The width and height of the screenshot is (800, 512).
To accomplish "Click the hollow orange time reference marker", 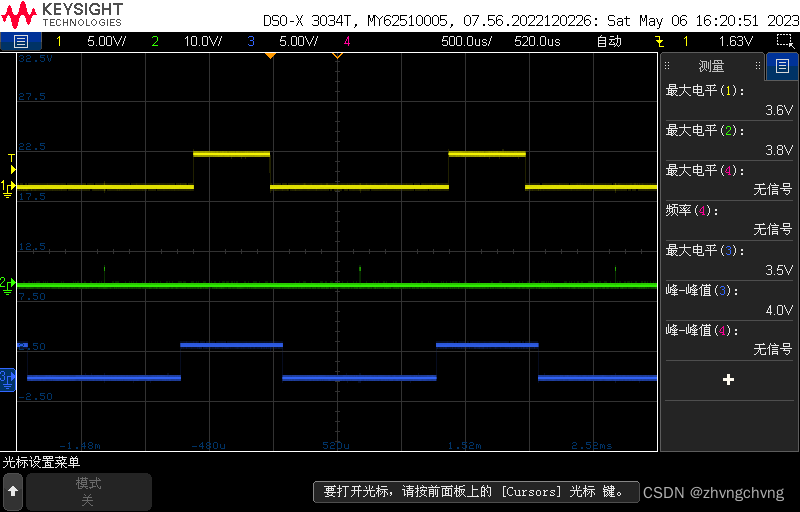I will click(337, 56).
